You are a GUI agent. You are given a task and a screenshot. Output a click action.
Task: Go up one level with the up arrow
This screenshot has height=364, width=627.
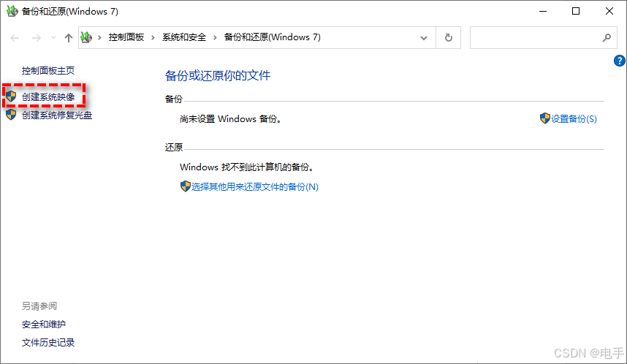tap(68, 37)
